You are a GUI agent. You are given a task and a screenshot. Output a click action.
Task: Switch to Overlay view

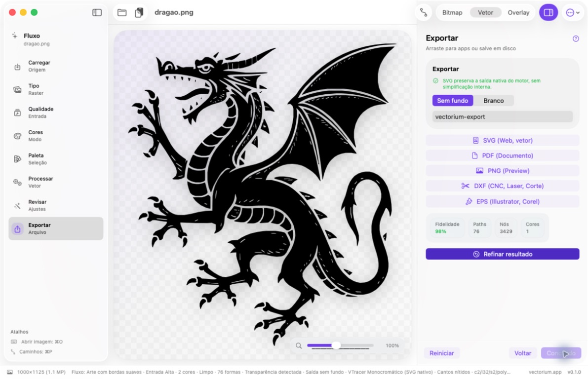[518, 12]
